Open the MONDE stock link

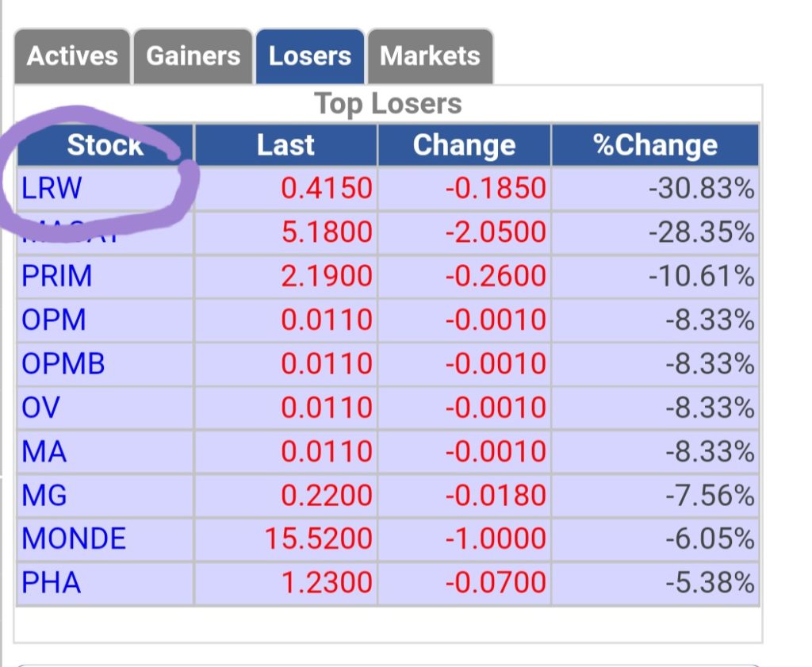click(74, 539)
